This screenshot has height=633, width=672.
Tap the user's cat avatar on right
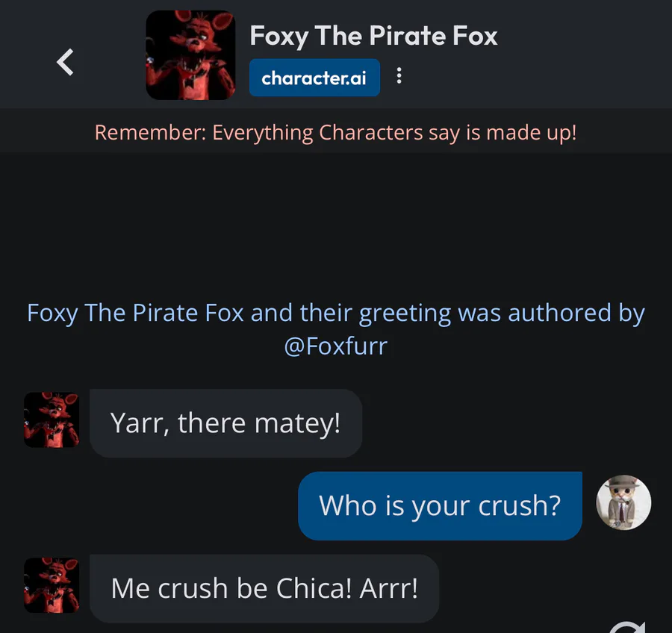623,502
